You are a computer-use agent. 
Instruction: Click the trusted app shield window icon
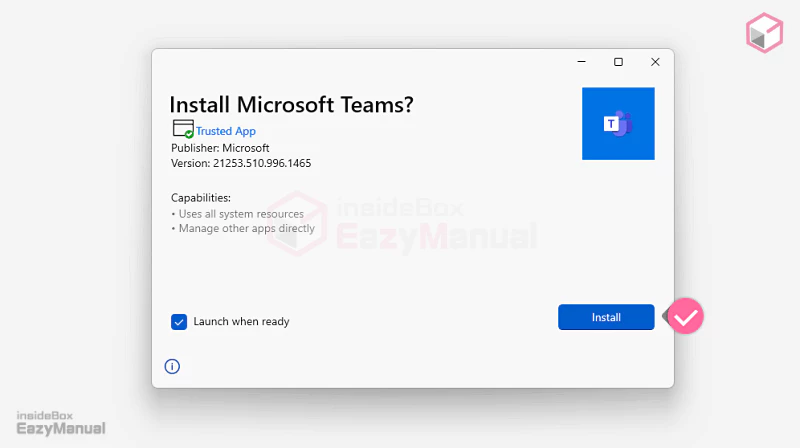tap(183, 129)
